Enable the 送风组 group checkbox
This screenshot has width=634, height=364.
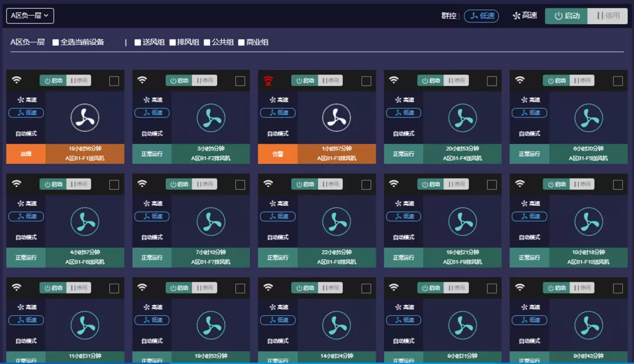click(x=138, y=42)
